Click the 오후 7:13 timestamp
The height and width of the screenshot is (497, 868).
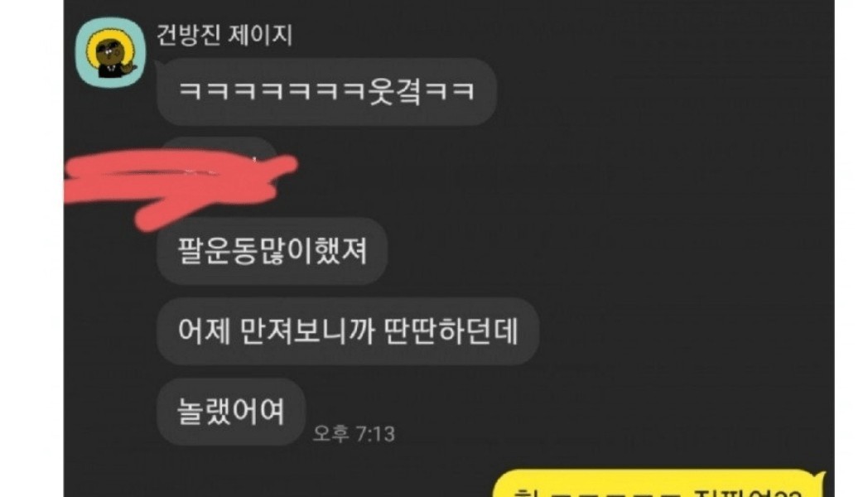354,433
